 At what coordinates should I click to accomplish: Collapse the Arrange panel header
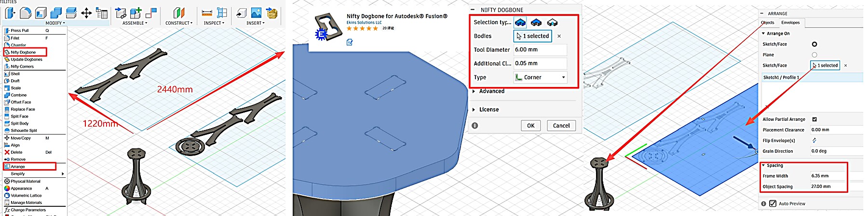tap(762, 14)
